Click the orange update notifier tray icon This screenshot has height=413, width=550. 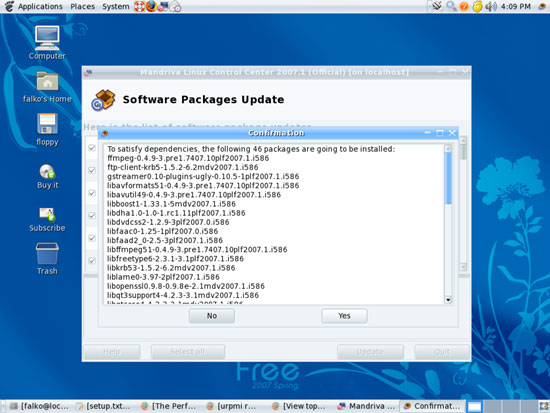click(464, 6)
